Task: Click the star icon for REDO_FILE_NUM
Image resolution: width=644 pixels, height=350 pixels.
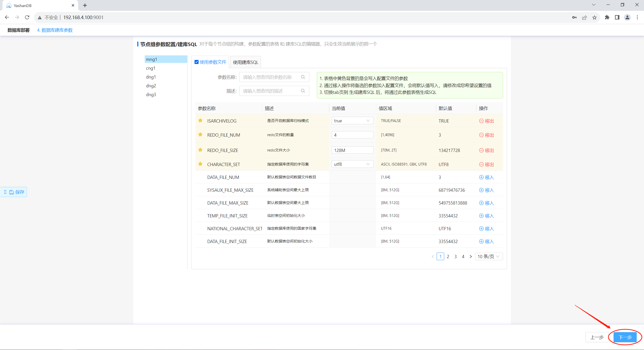Action: 200,135
